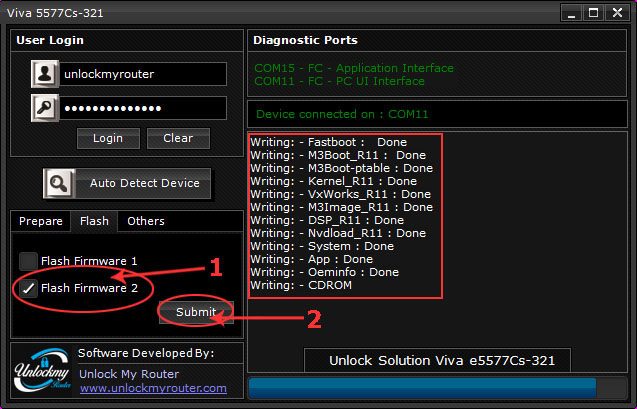
Task: Click the 'Software Developed By:' label
Action: 146,353
